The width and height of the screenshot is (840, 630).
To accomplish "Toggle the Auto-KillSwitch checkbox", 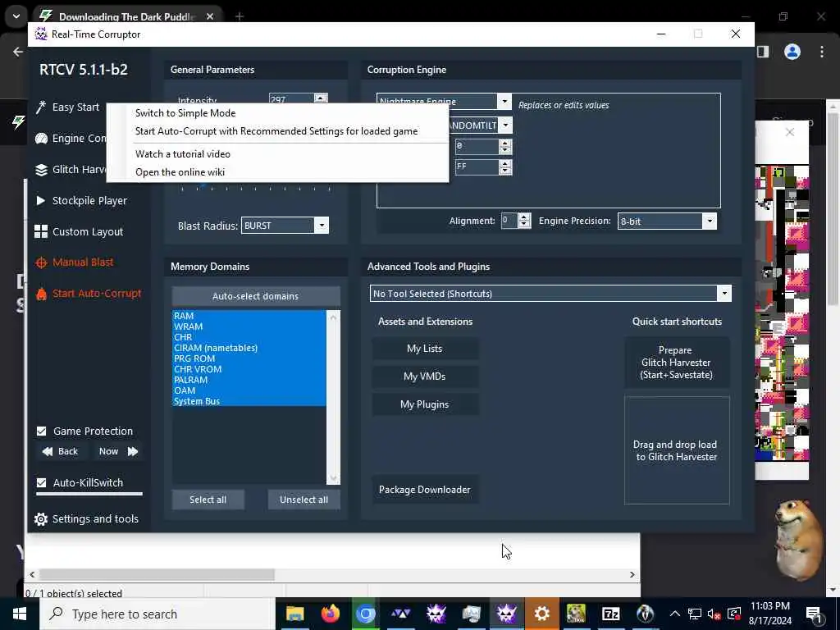I will [41, 482].
